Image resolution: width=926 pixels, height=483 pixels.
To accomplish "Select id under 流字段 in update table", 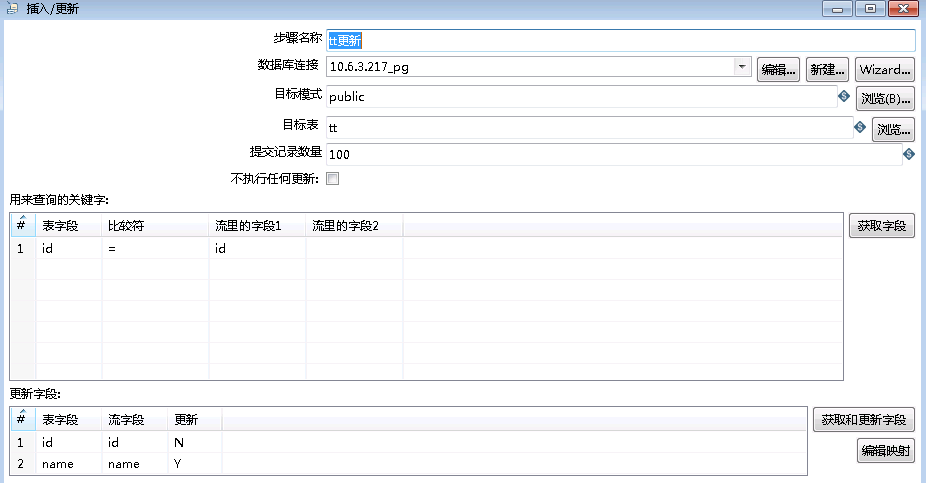I will [135, 442].
